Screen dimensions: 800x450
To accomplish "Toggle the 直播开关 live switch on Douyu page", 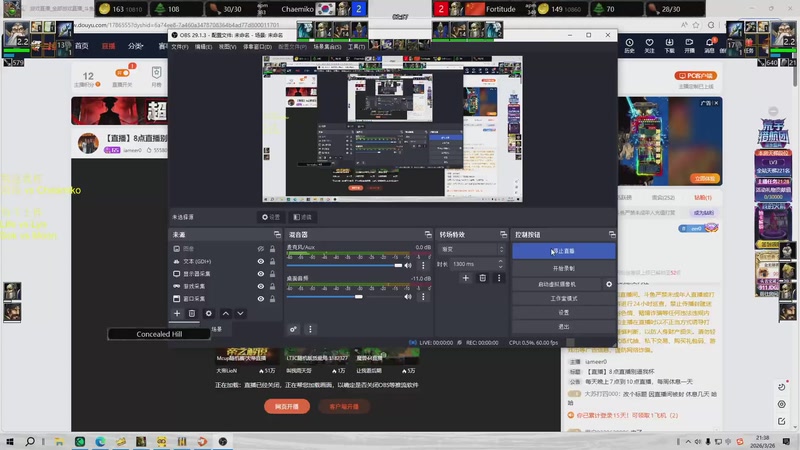I will [x=122, y=73].
